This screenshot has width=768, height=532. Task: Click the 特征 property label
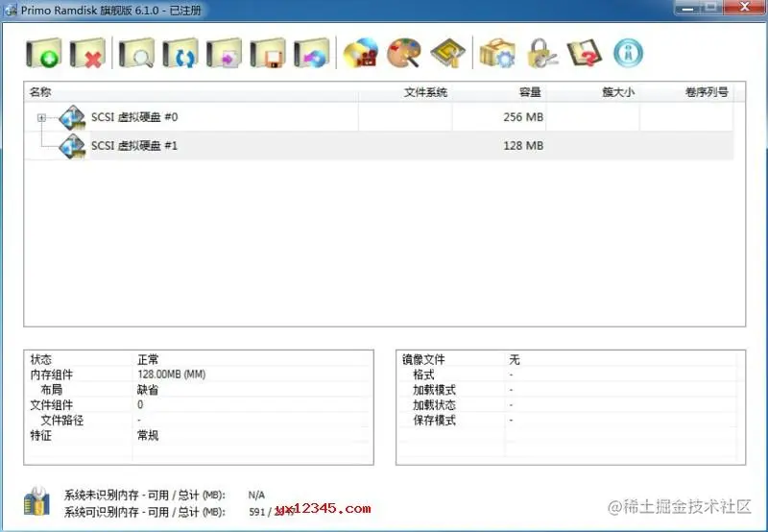[x=40, y=436]
